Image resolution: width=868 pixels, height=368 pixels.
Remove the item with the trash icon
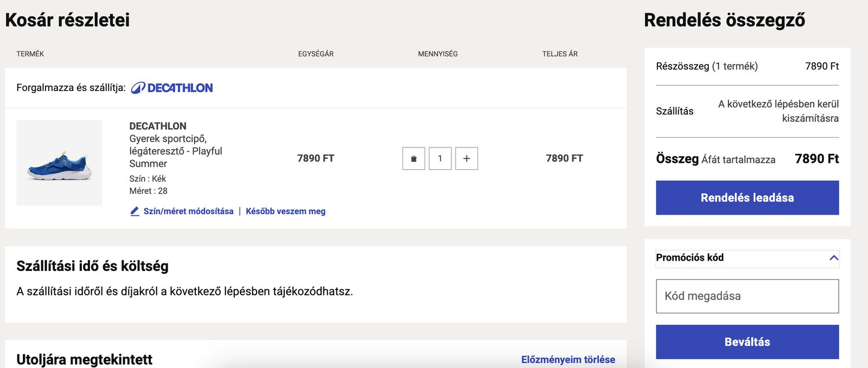coord(413,158)
